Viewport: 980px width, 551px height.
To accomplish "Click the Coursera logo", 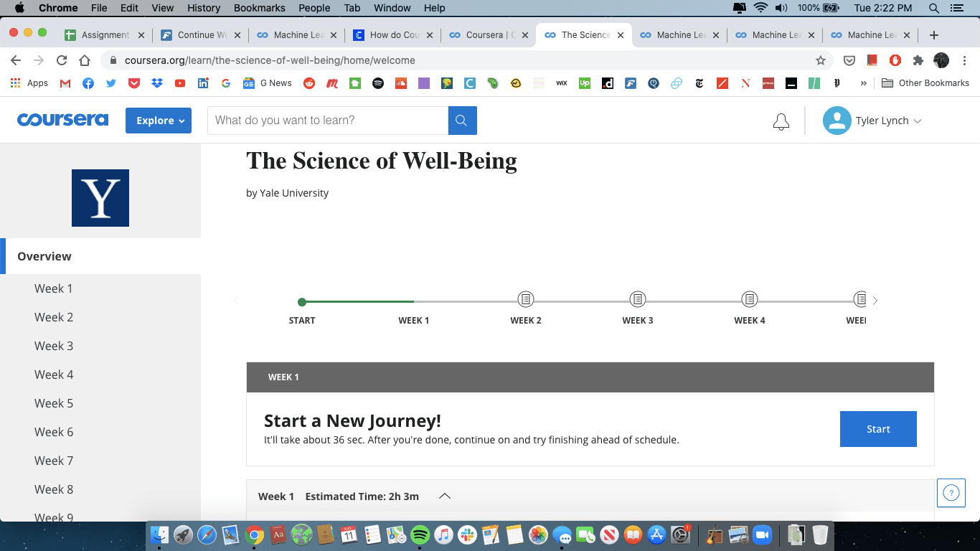I will tap(63, 120).
